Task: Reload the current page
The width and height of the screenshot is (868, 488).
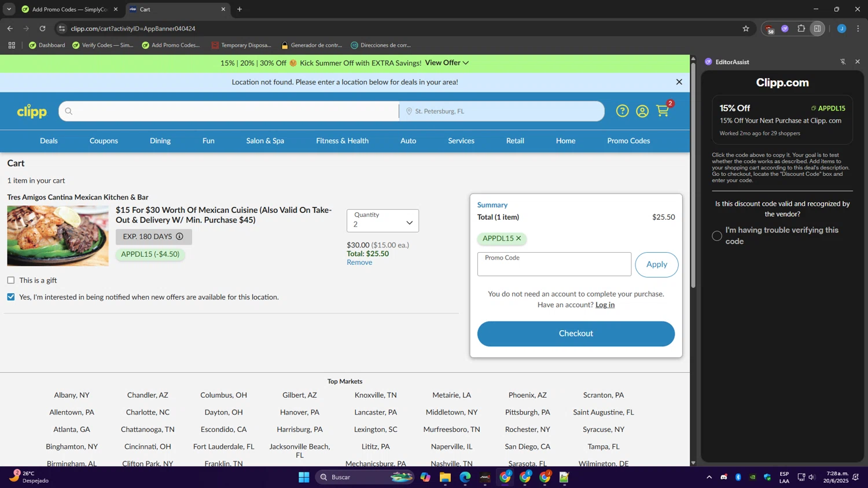Action: click(42, 28)
